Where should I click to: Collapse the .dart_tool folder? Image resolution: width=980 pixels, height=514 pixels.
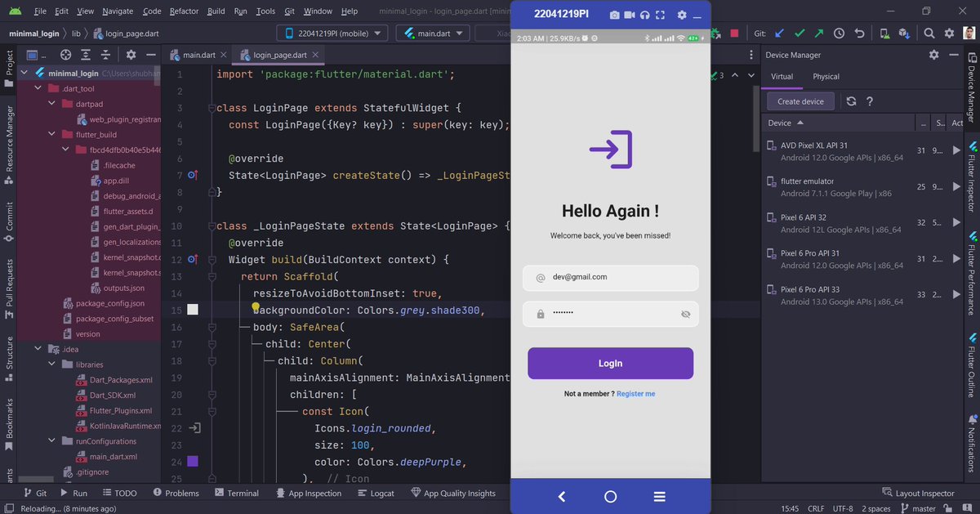(x=39, y=88)
